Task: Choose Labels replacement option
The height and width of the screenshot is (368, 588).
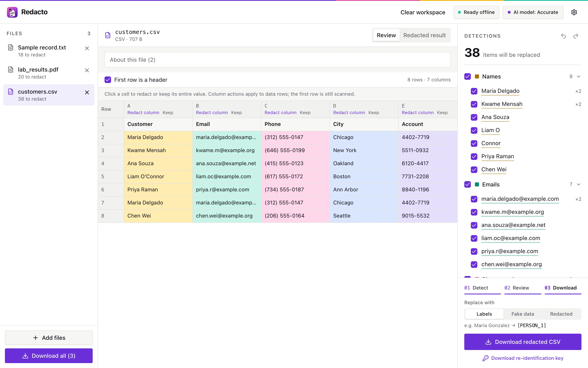Action: [484, 314]
